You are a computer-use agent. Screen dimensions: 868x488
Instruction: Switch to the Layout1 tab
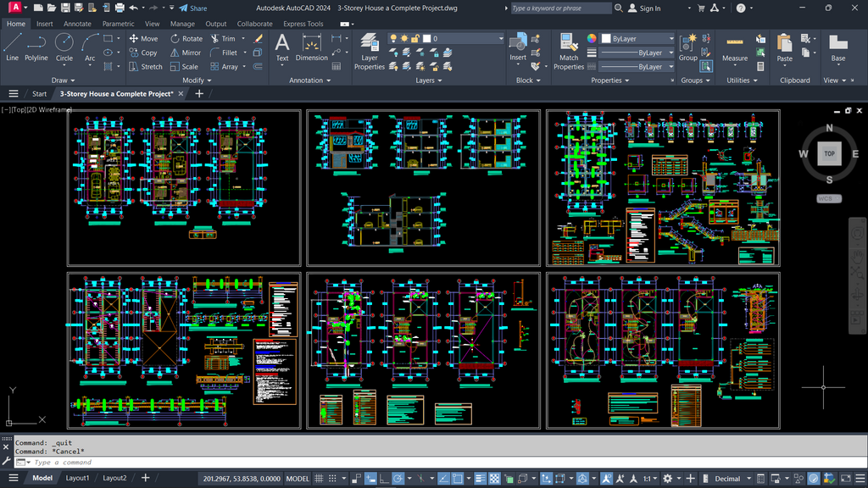[77, 478]
